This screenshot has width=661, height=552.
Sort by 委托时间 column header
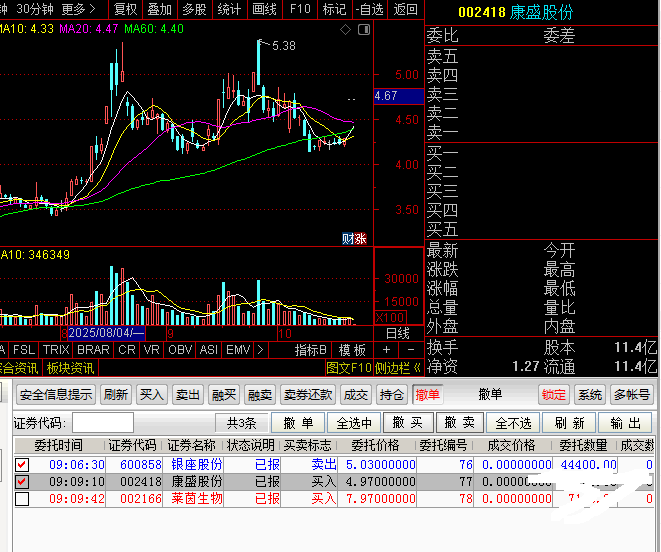point(59,445)
